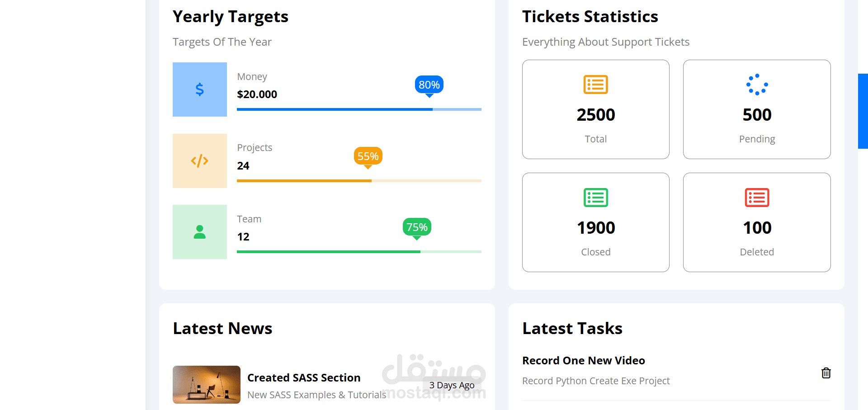Click the orange Total tickets list icon

[595, 85]
